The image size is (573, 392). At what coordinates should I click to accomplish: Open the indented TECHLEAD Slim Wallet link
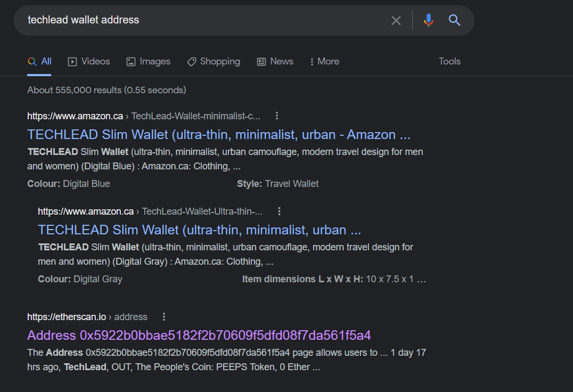click(x=200, y=230)
